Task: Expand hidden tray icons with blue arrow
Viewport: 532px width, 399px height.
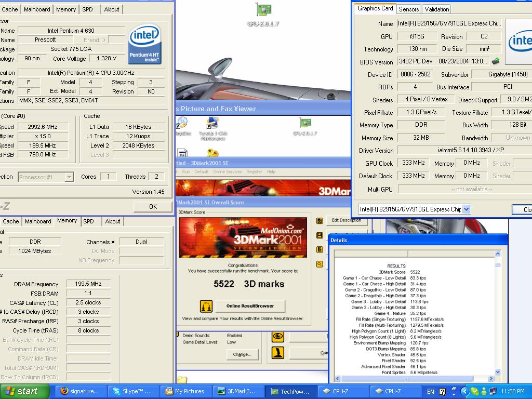Action: pos(464,392)
